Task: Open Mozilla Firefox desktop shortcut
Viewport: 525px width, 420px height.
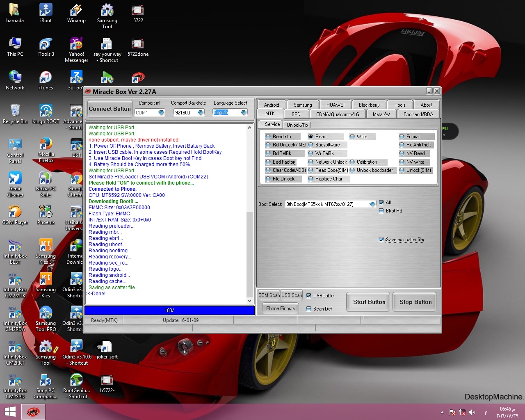Action: [x=46, y=151]
